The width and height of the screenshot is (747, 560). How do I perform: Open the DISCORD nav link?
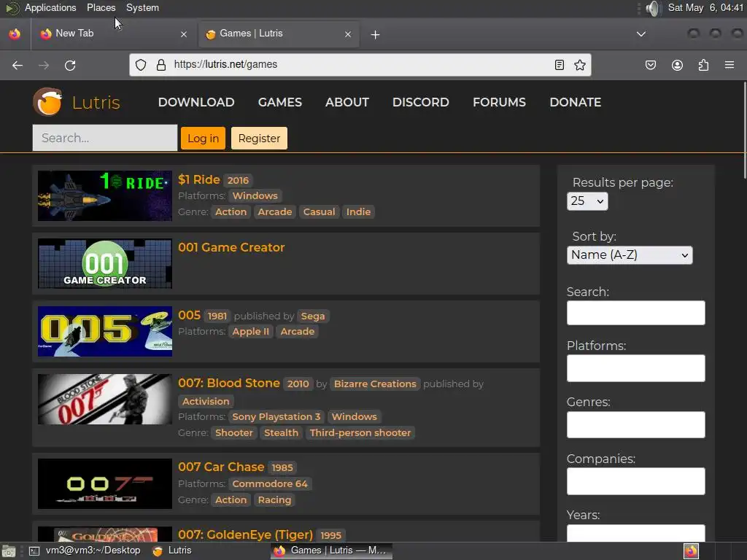[421, 102]
